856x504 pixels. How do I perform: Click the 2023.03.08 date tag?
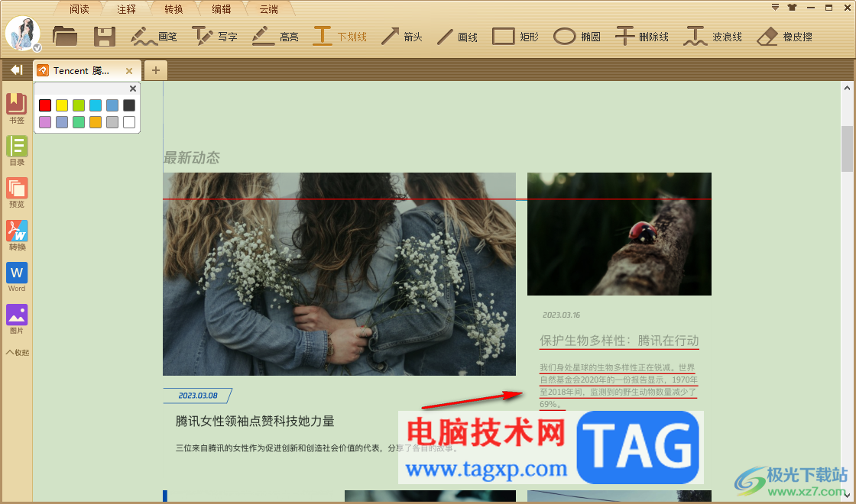point(198,396)
